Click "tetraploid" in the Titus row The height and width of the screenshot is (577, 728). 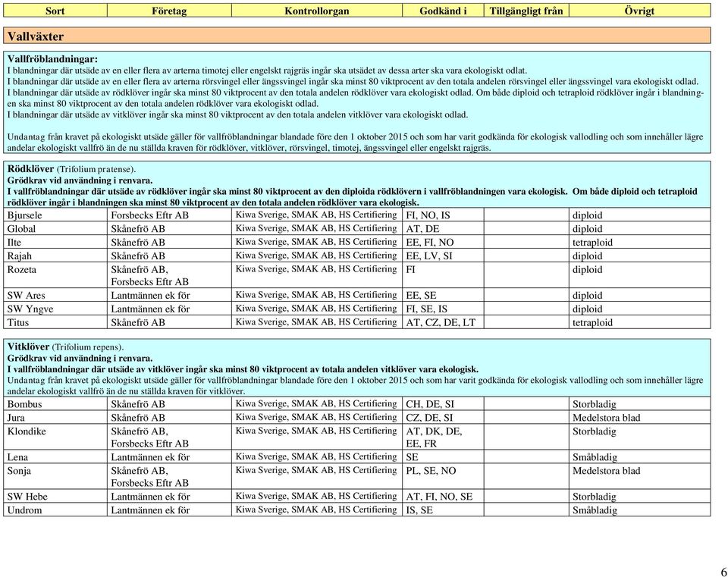pyautogui.click(x=592, y=322)
